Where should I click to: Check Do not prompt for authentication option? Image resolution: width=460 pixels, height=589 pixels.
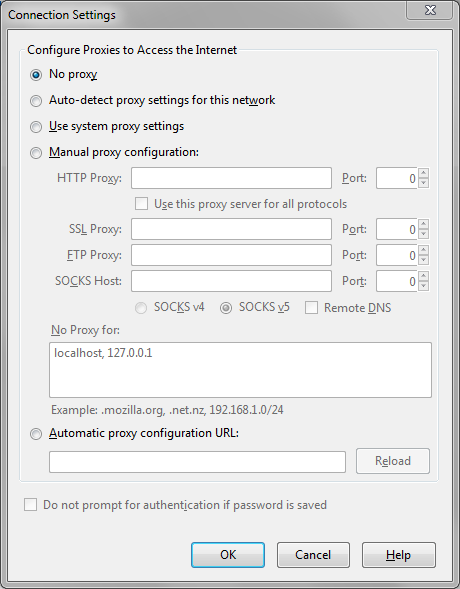tap(30, 504)
